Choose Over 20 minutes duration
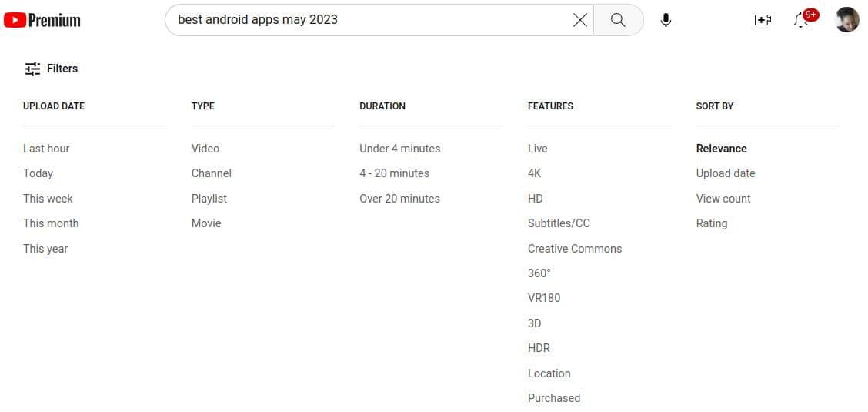Screen dimensions: 868x412 coord(399,198)
